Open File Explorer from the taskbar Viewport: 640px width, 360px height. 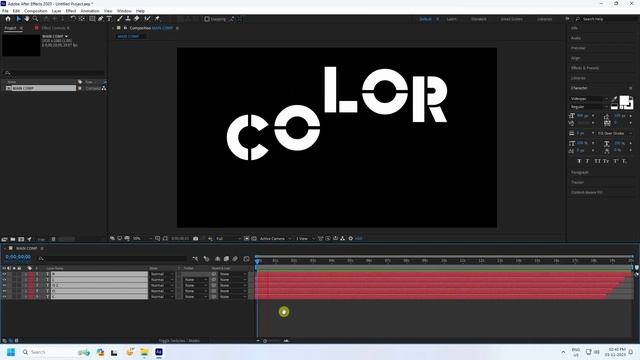click(x=144, y=352)
